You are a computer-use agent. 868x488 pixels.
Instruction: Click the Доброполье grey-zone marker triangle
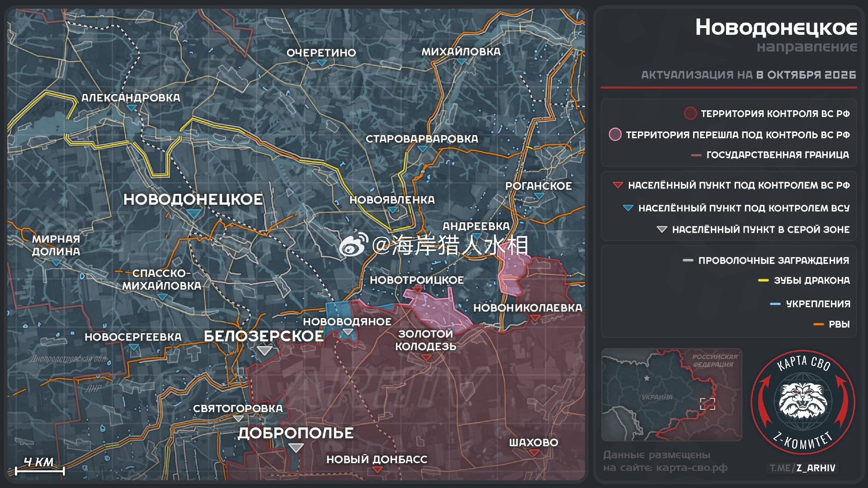coord(296,447)
